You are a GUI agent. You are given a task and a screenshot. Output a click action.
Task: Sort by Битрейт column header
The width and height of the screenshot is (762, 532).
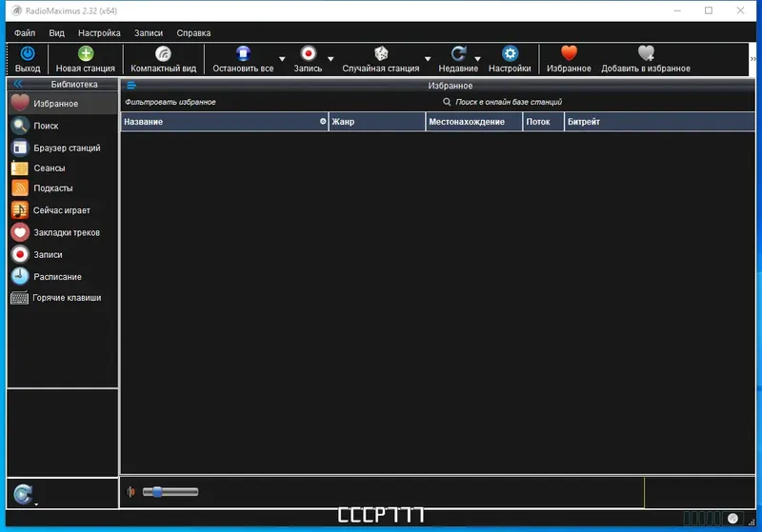click(x=660, y=122)
